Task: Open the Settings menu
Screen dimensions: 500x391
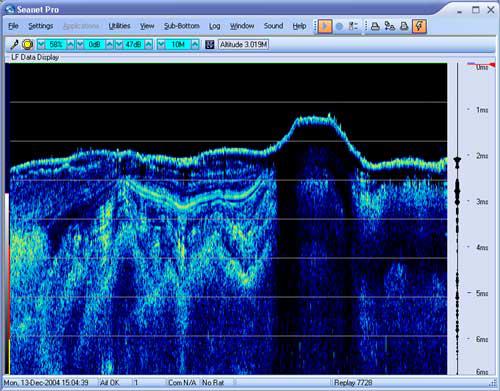Action: (x=41, y=26)
